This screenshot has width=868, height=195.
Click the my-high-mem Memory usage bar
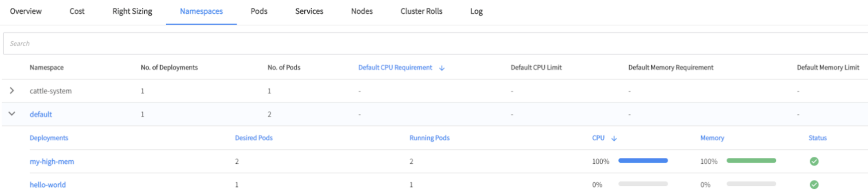click(751, 161)
